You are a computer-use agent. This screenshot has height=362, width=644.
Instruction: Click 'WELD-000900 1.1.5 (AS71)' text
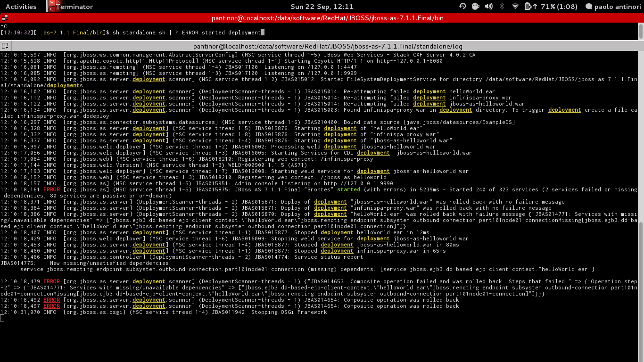pyautogui.click(x=267, y=165)
